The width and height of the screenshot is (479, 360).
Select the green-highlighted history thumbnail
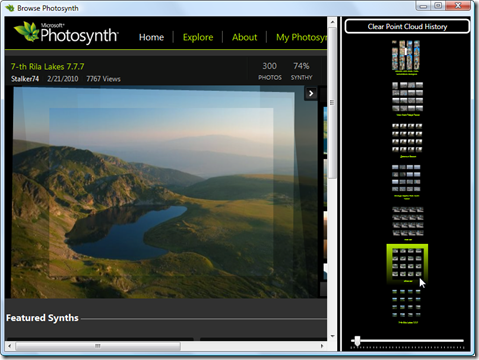(x=407, y=263)
